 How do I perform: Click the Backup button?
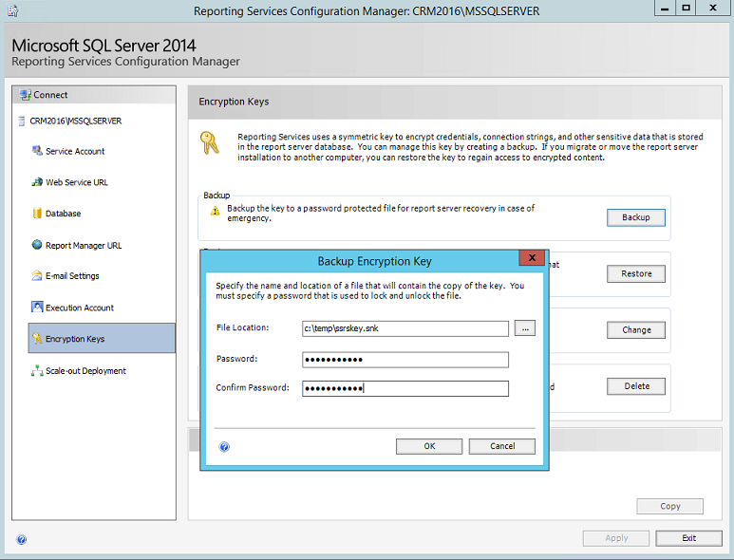[635, 217]
